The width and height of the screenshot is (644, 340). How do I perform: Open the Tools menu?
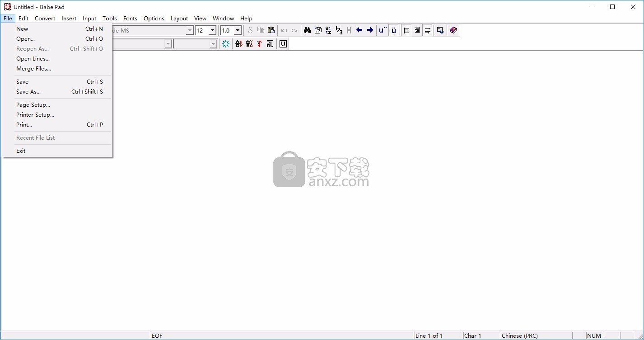[x=110, y=19]
